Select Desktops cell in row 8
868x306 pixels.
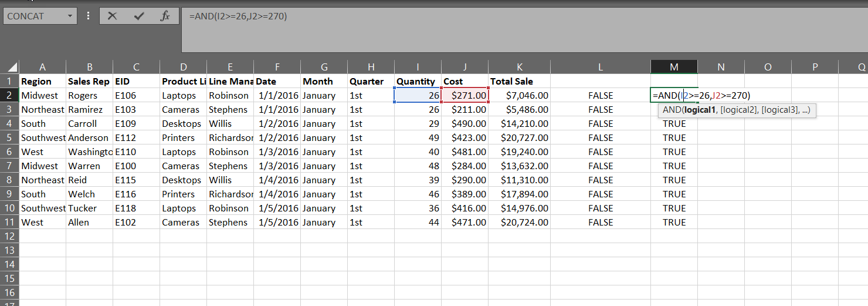pyautogui.click(x=183, y=180)
